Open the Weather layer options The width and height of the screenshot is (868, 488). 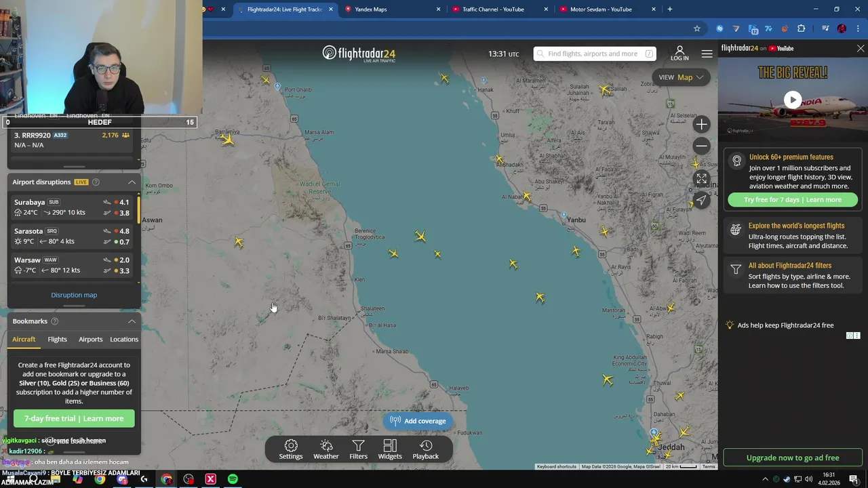[x=326, y=449]
